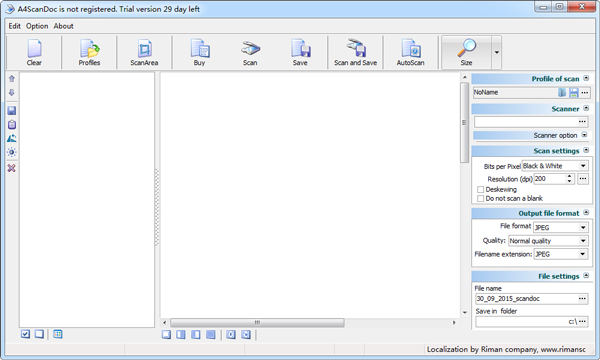
Task: Click the left-half page view icon under preview
Action: coord(181,335)
